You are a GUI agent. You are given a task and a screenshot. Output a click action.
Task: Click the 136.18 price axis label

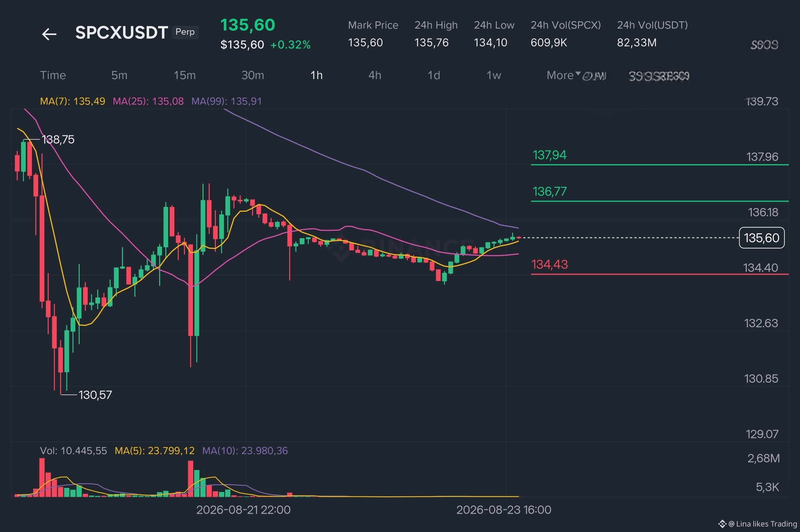coord(763,212)
